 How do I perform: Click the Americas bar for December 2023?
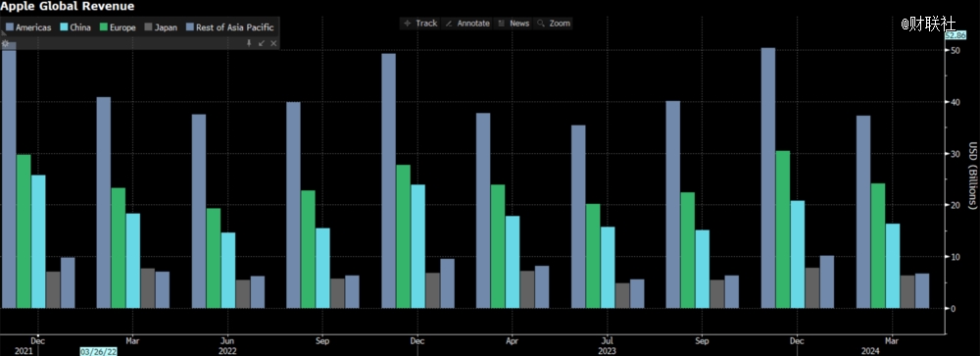click(x=768, y=178)
